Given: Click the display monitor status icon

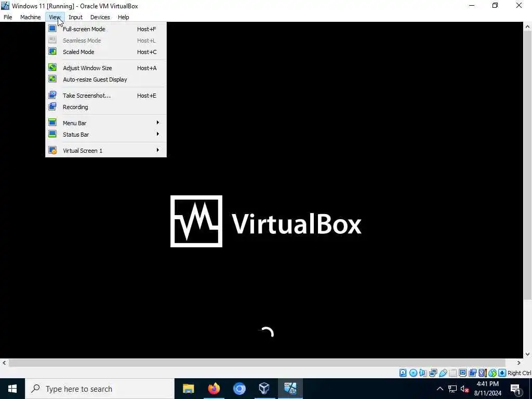Looking at the screenshot, I should point(462,373).
